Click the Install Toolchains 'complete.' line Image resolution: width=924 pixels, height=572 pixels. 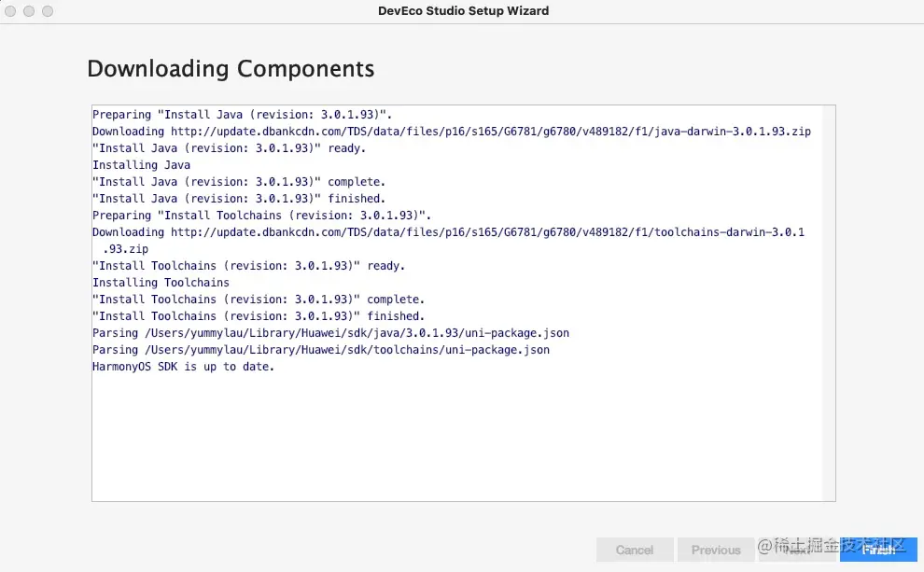point(259,300)
